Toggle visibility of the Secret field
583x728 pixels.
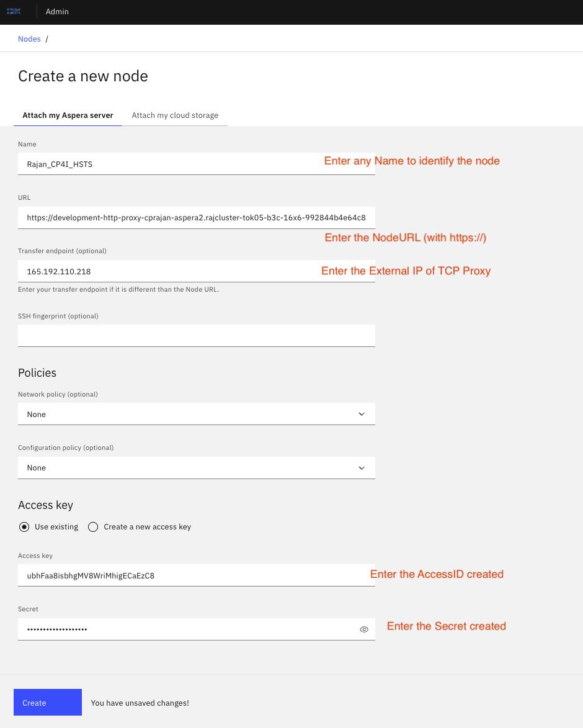pos(364,629)
